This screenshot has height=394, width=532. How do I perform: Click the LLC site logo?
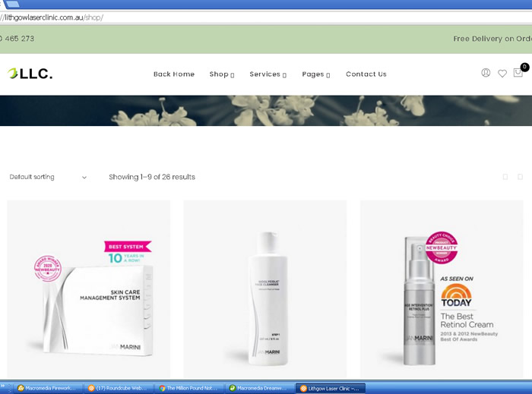pyautogui.click(x=30, y=74)
